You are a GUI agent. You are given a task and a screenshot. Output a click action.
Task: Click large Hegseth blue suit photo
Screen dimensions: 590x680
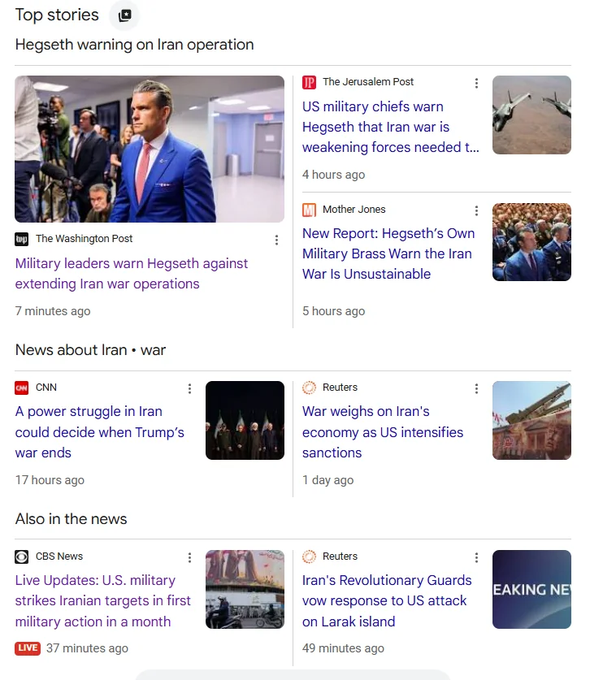[x=150, y=149]
